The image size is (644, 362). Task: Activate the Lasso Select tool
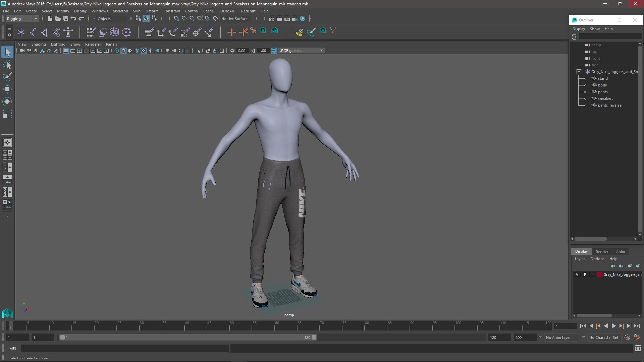coord(7,64)
